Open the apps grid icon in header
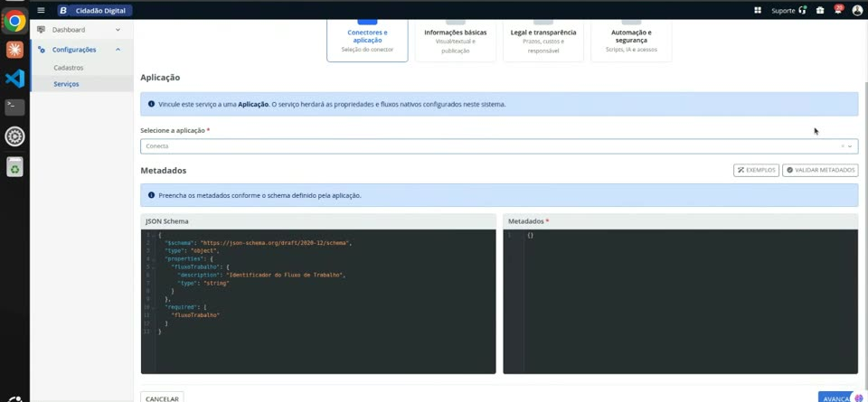This screenshot has width=868, height=402. coord(758,10)
